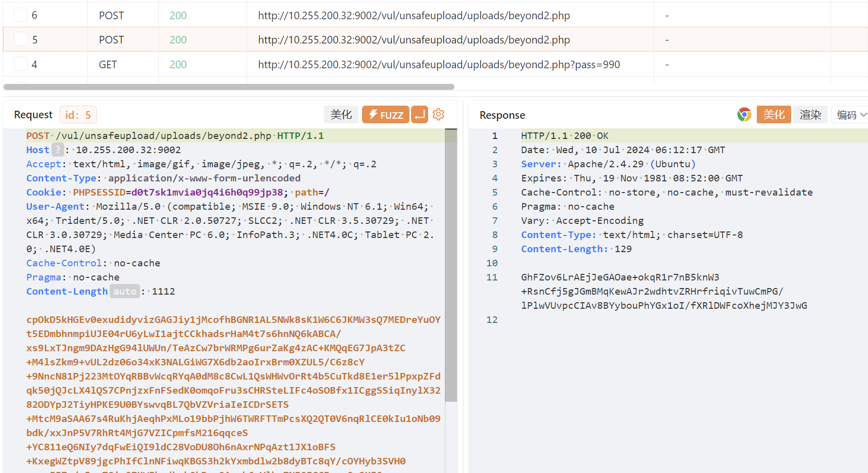Click the response Date header line
The height and width of the screenshot is (473, 868).
click(623, 150)
